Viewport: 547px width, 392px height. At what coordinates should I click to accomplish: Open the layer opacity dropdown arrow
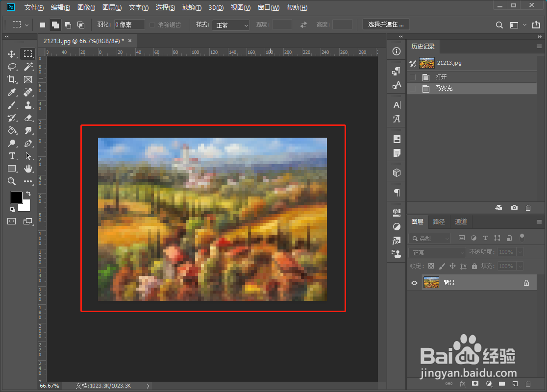click(x=520, y=252)
